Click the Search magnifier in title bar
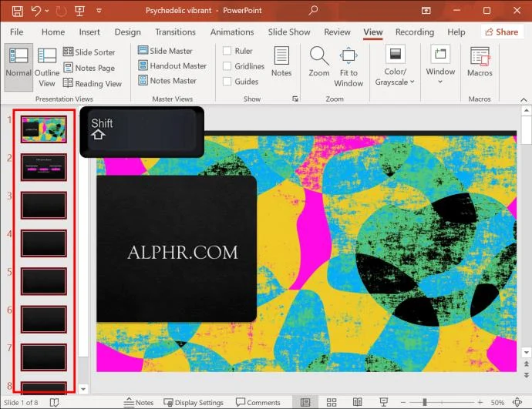Viewport: 532px width, 409px height. point(313,10)
